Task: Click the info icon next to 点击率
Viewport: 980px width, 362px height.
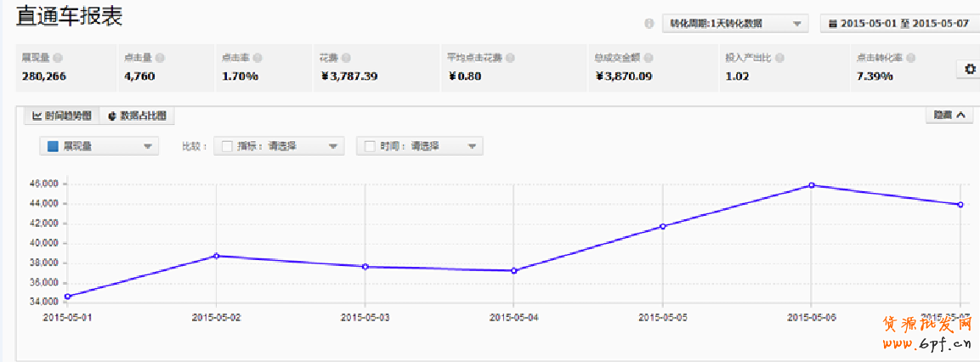Action: pyautogui.click(x=258, y=59)
